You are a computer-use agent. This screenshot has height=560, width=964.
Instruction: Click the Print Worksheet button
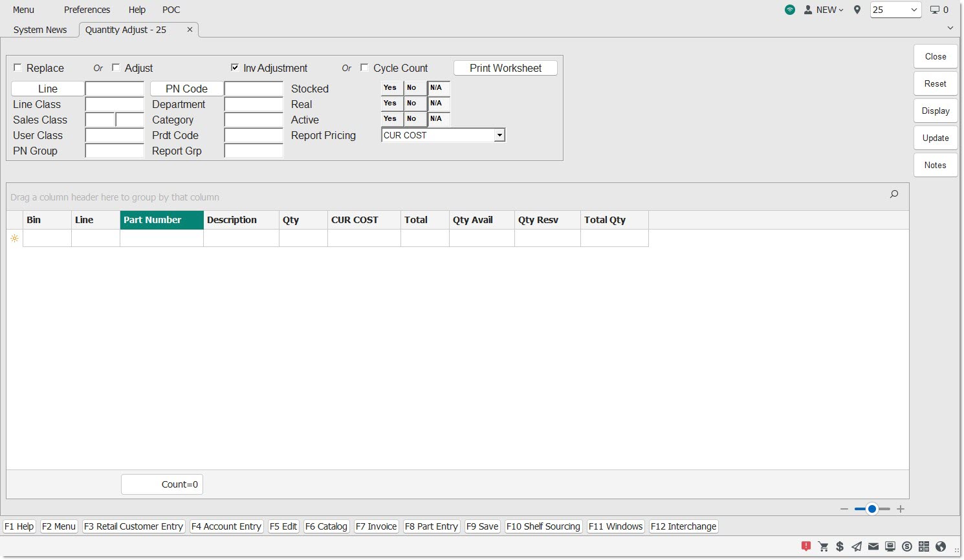505,68
